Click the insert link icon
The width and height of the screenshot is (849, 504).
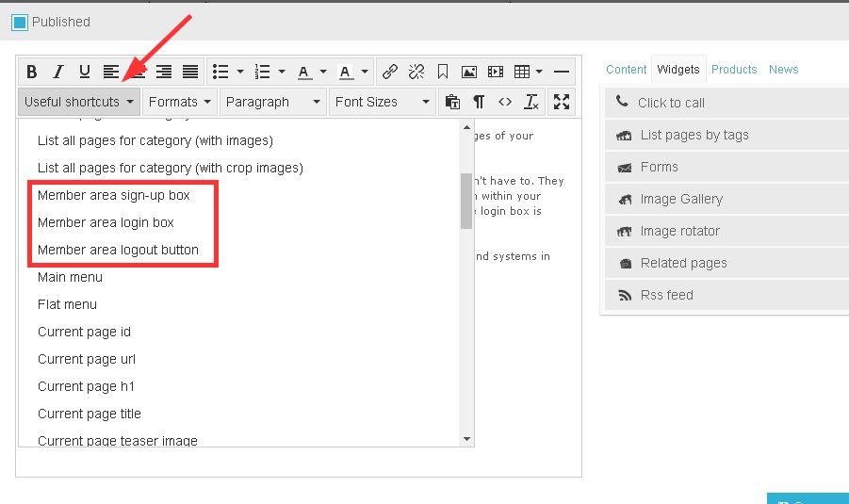(389, 72)
